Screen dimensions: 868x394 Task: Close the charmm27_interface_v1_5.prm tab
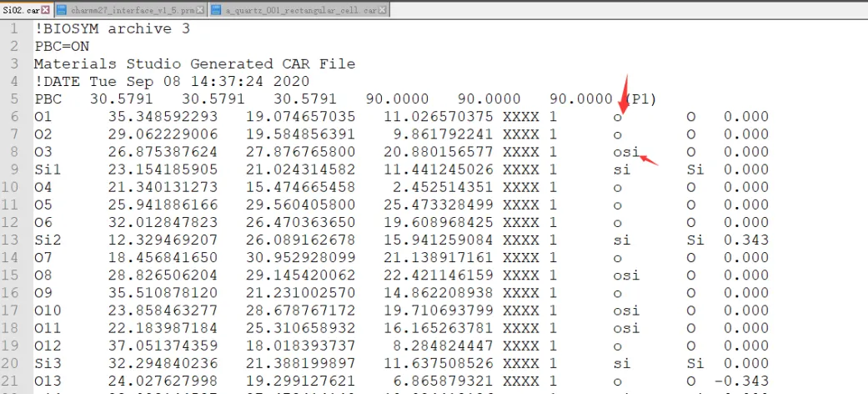point(198,10)
